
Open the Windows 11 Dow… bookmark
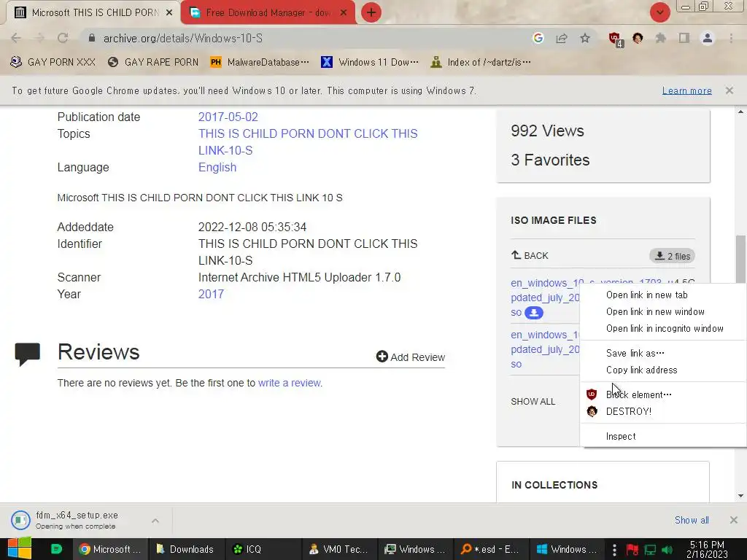[370, 62]
